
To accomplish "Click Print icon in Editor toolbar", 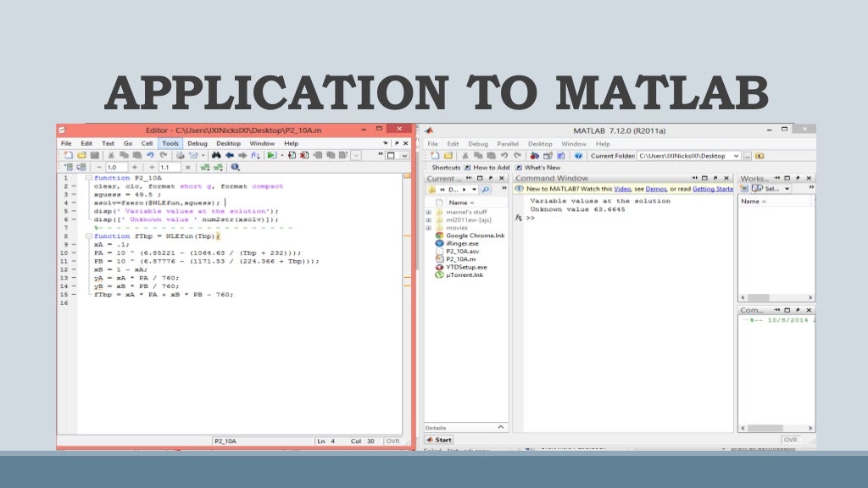I will pyautogui.click(x=181, y=156).
